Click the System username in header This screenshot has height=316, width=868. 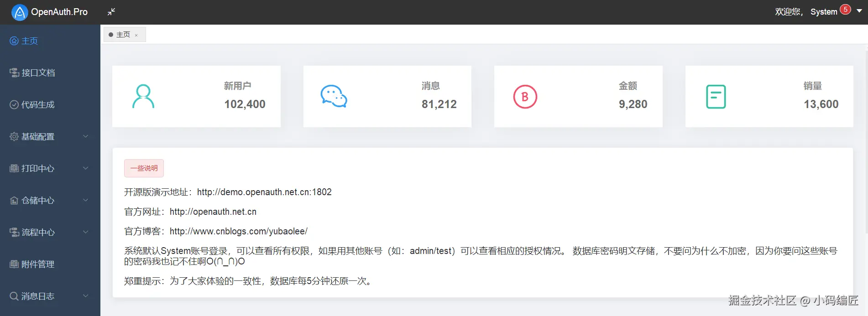click(x=824, y=12)
